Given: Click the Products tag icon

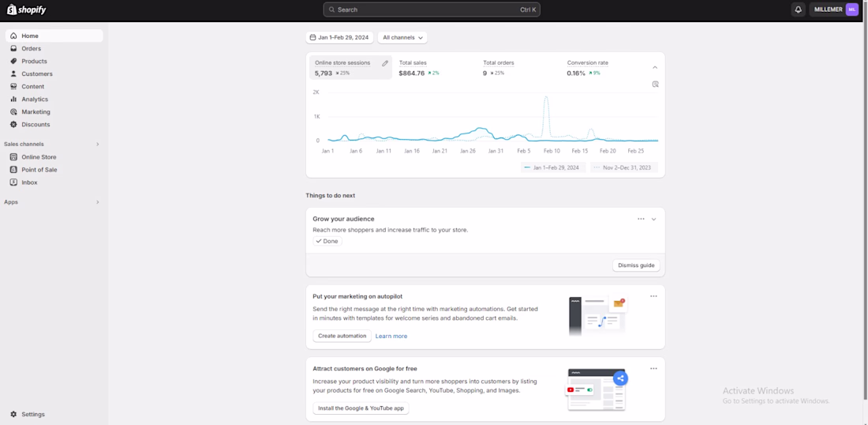Looking at the screenshot, I should point(13,61).
